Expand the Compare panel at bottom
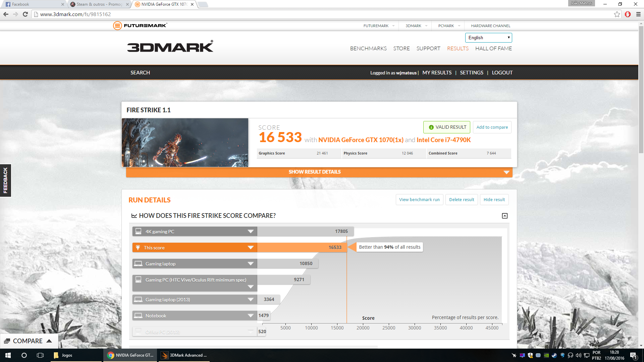Screen dimensions: 644x362 [x=29, y=341]
